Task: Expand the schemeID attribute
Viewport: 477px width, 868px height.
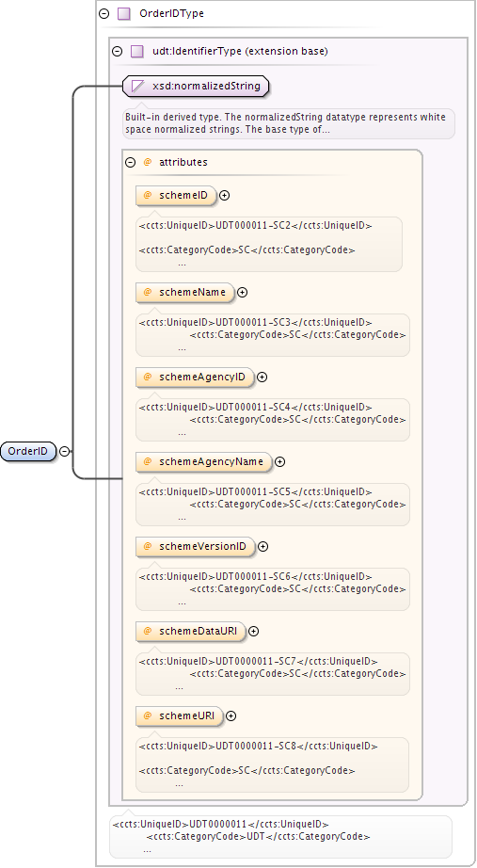Action: click(224, 196)
